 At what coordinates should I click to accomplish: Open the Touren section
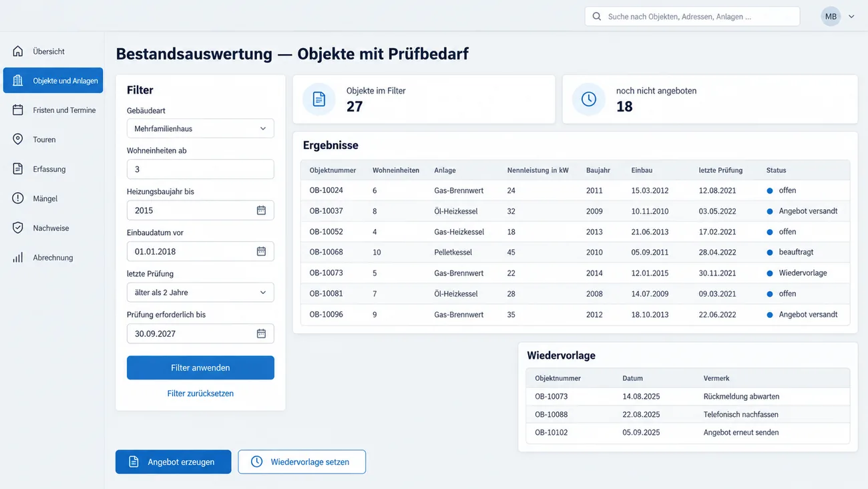click(52, 140)
